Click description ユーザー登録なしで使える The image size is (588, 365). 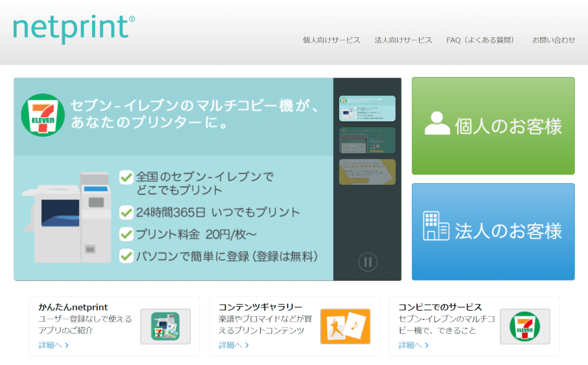85,319
